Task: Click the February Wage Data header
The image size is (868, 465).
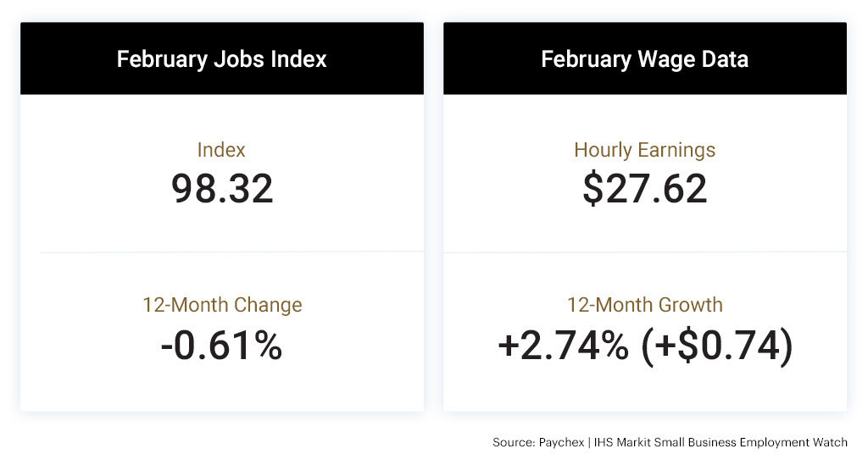Action: 644,59
